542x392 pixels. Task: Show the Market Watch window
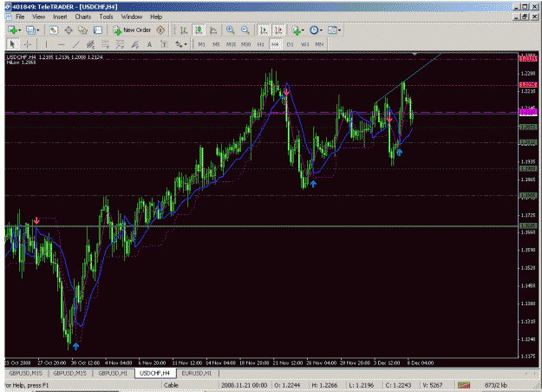click(54, 30)
